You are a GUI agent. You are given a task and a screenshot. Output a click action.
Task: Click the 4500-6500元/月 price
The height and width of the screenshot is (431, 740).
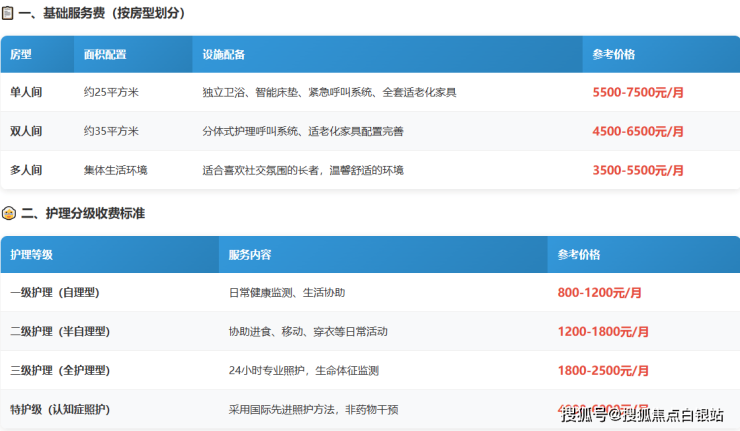638,131
